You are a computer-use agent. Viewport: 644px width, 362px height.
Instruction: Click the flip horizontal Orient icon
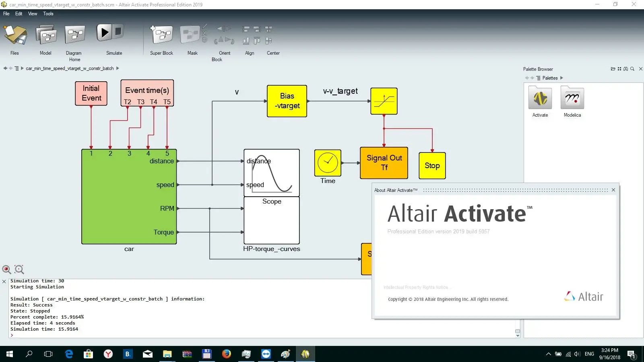tap(224, 29)
